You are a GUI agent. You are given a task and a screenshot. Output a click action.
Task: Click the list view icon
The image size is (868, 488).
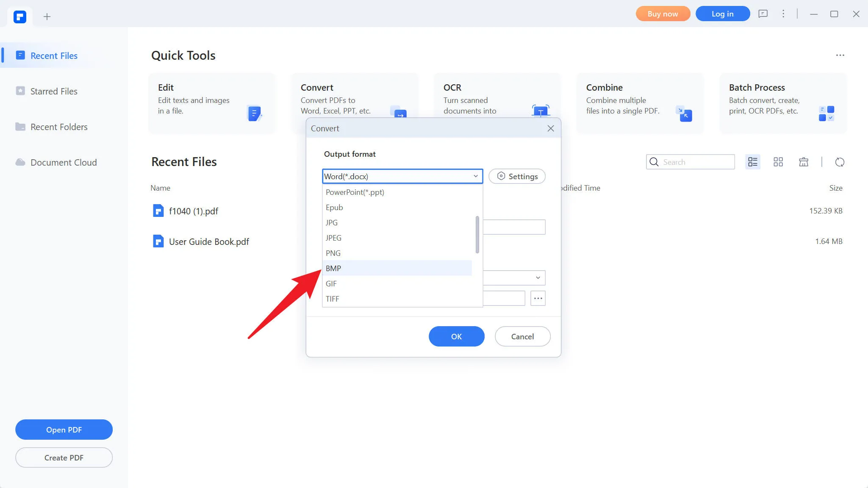[x=753, y=162]
